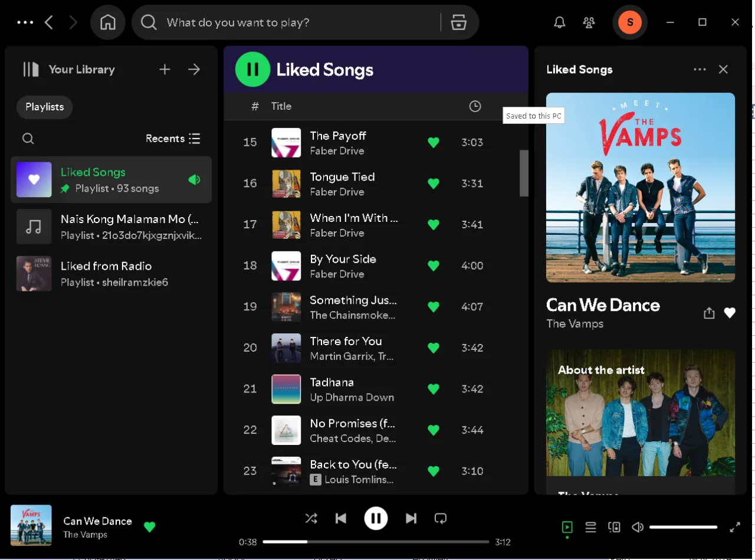Select the Playlists filter chip
755x560 pixels.
pyautogui.click(x=45, y=107)
